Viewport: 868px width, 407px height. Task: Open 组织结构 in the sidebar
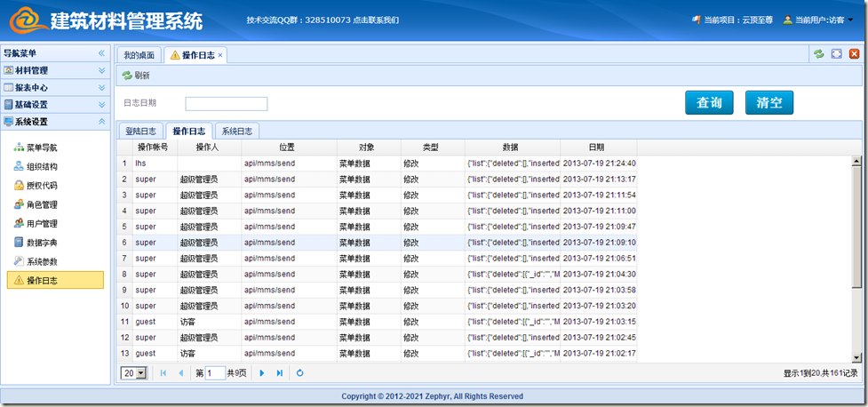pos(41,166)
